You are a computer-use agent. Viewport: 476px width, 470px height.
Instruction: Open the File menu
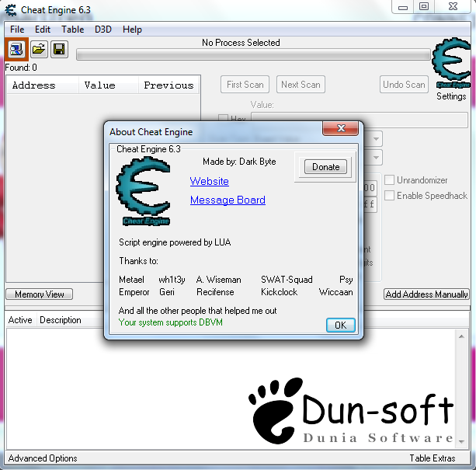[17, 30]
